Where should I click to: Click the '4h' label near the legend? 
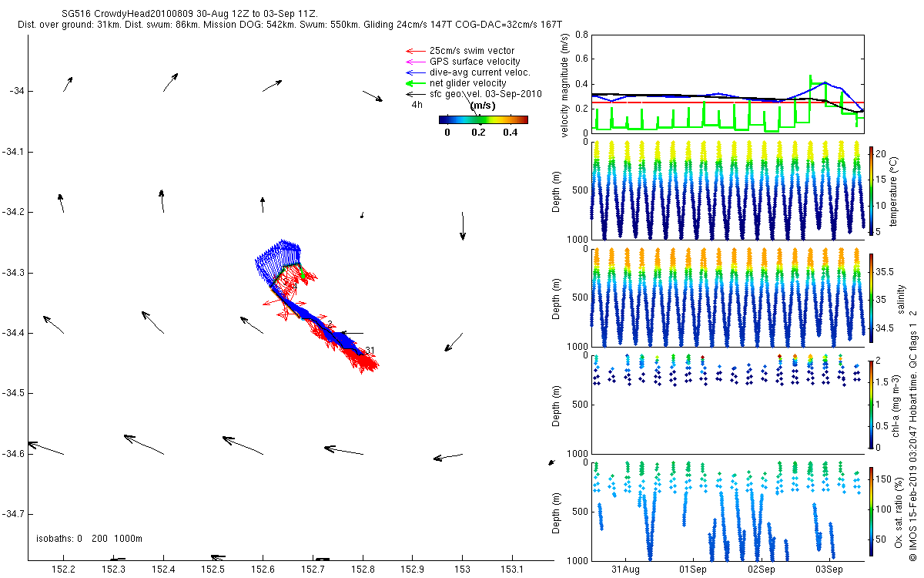pos(417,104)
